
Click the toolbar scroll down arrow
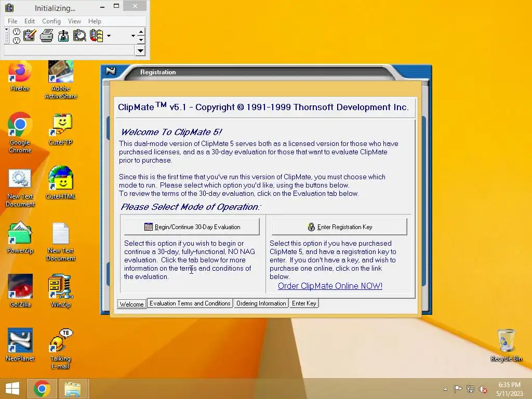[141, 39]
